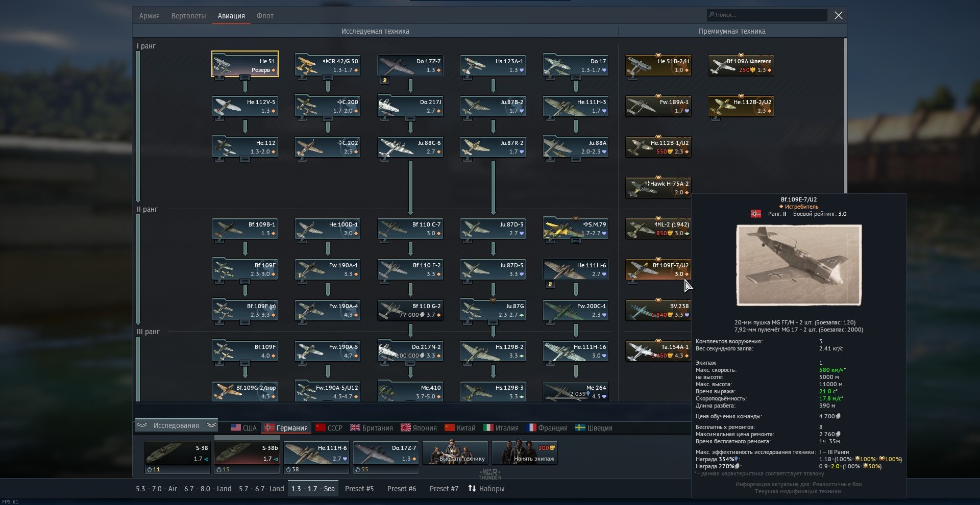Image resolution: width=980 pixels, height=505 pixels.
Task: Select the He.51 reserve aircraft card
Action: pyautogui.click(x=245, y=64)
